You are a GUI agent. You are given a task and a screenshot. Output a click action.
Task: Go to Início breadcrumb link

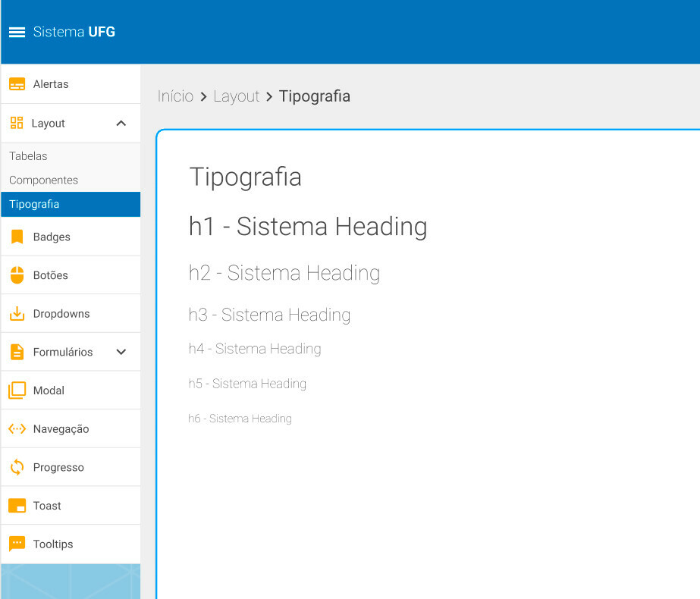(175, 96)
